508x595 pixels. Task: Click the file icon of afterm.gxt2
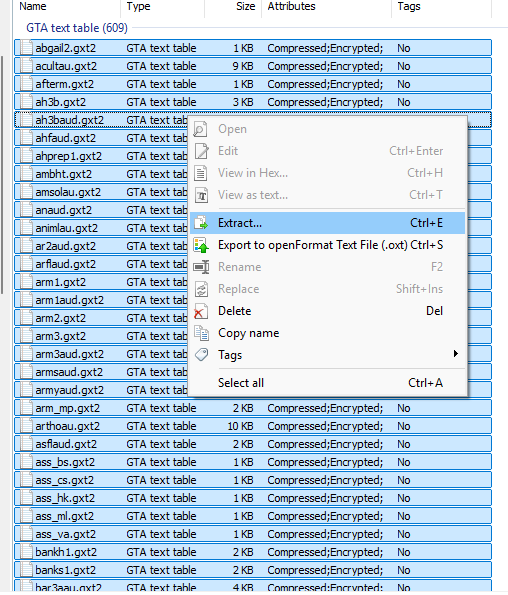click(26, 84)
